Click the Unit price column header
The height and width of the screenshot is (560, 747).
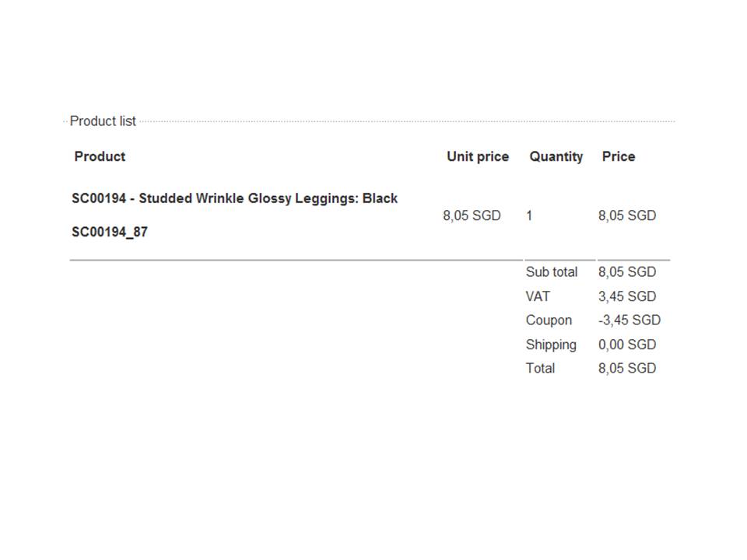[x=477, y=156]
